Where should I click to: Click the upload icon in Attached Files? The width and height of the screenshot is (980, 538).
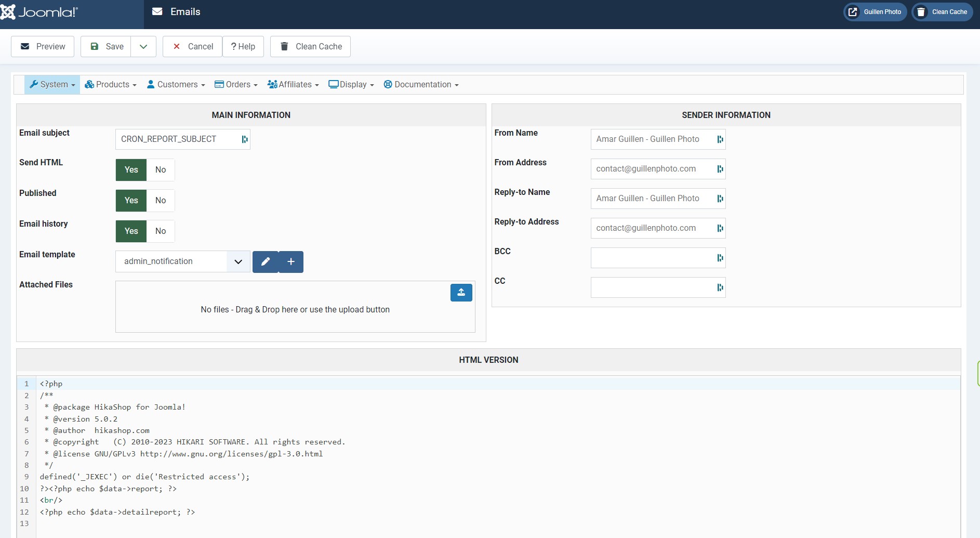[x=461, y=293]
